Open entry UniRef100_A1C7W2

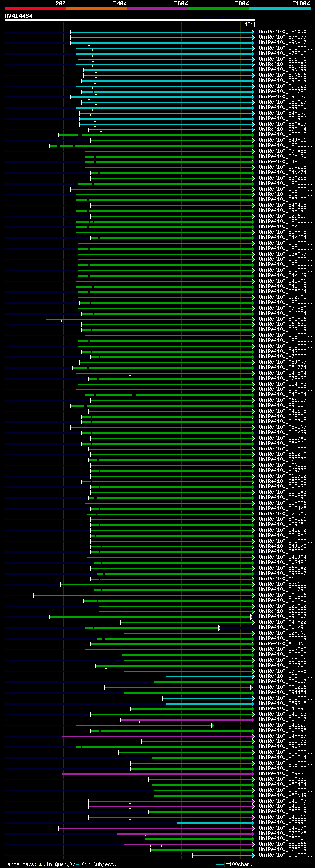pos(283,476)
